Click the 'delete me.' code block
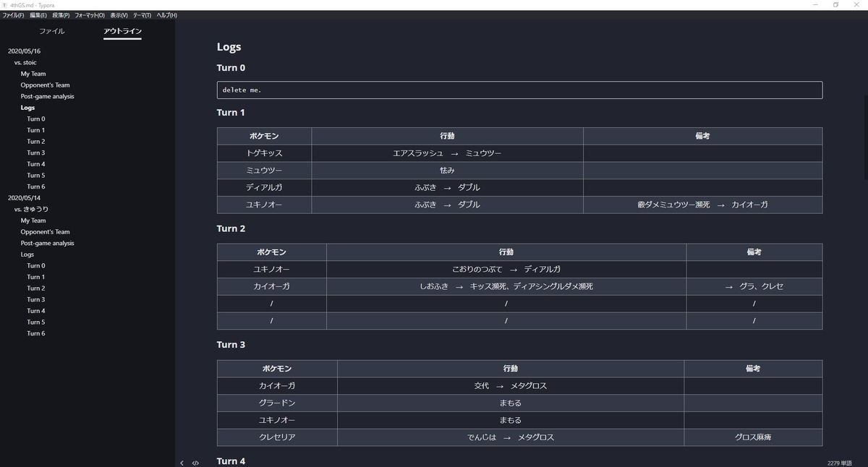Viewport: 868px width, 467px height. tap(519, 90)
